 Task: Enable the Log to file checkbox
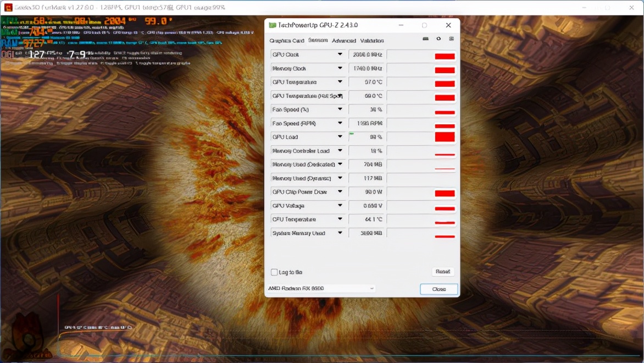coord(274,272)
